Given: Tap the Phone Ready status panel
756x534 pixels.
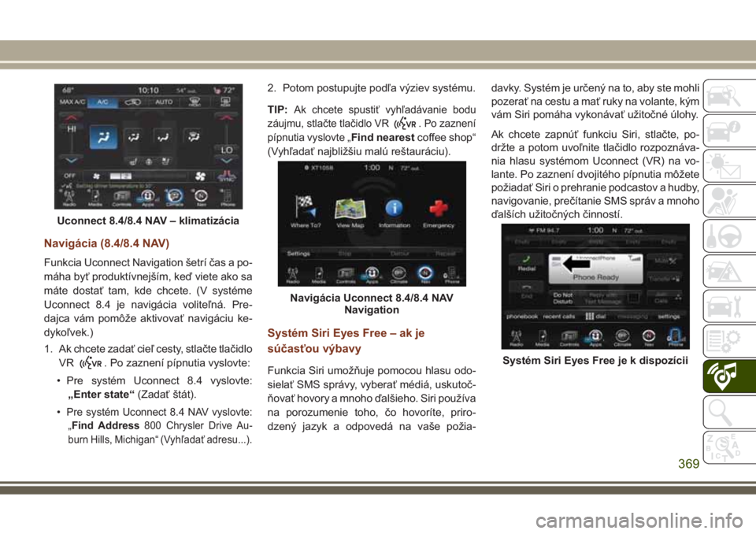Looking at the screenshot, I should point(596,269).
